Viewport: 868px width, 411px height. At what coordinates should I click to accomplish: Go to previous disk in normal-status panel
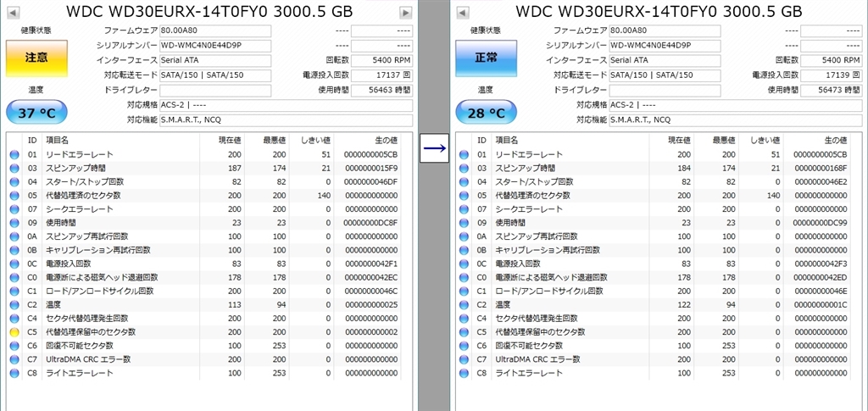(x=464, y=12)
